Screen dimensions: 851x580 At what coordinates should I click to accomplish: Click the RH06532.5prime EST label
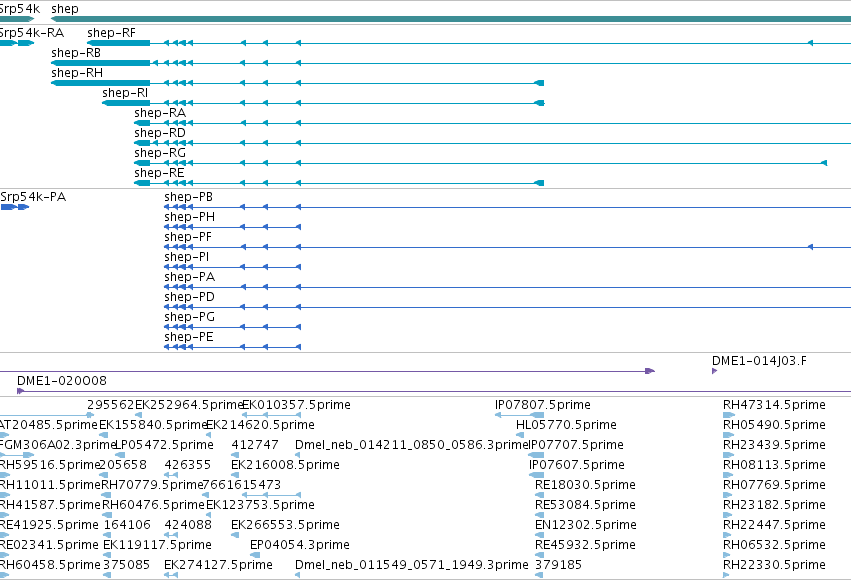[774, 545]
